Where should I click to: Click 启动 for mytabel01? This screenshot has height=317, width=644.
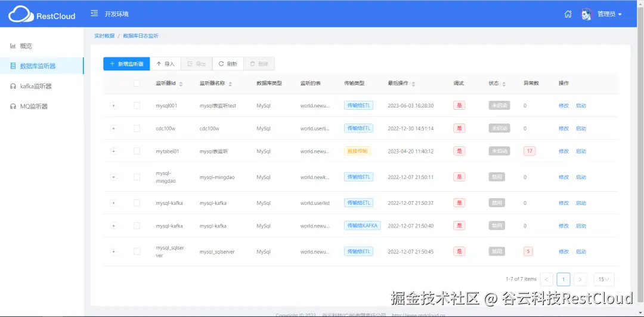click(x=581, y=151)
